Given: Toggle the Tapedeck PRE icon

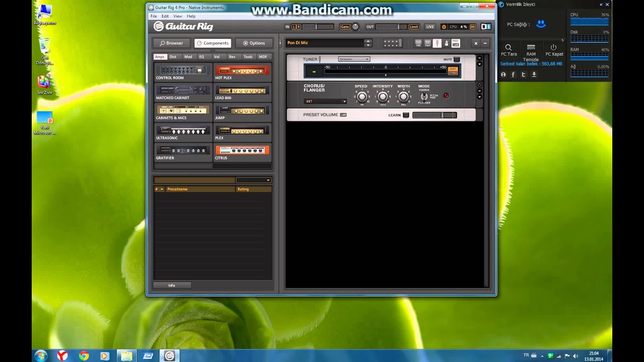Looking at the screenshot, I should click(418, 43).
